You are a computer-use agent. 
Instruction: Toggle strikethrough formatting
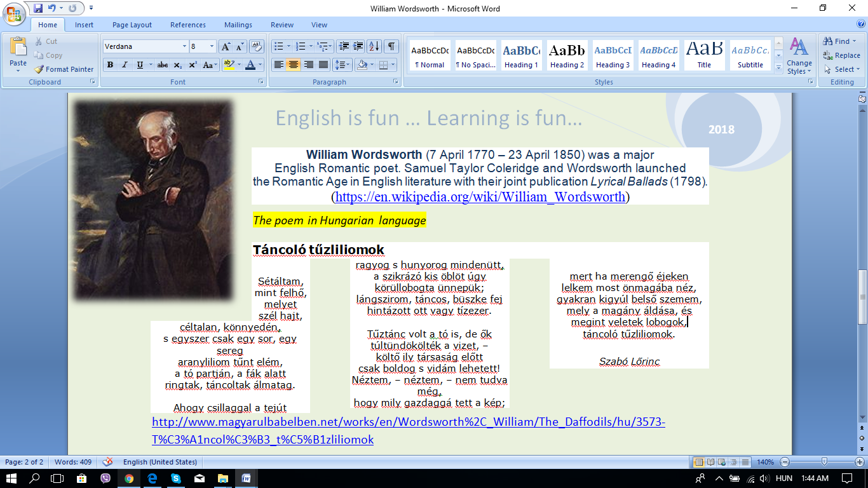click(x=163, y=65)
